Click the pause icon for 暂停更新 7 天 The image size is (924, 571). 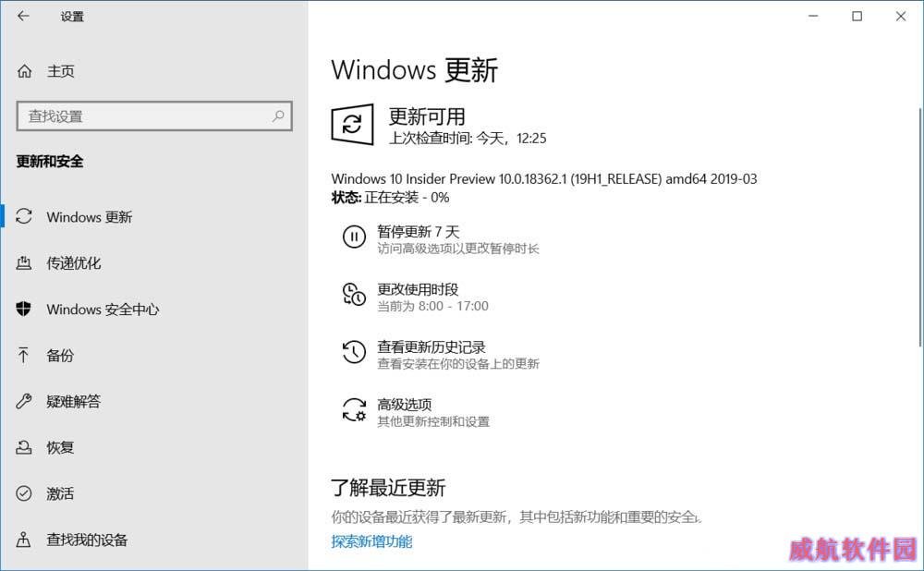[354, 237]
